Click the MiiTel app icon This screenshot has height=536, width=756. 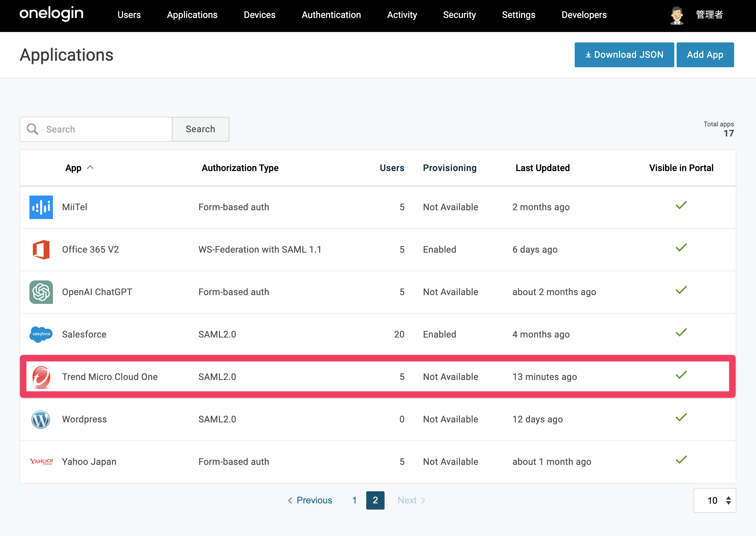pyautogui.click(x=41, y=207)
